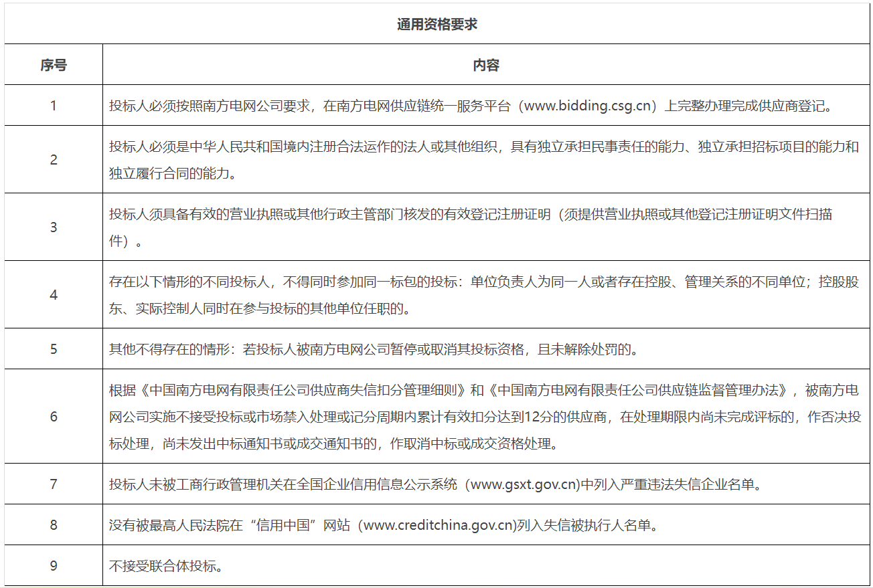Screen dimensions: 873x588
Task: Click serial number 3 cell
Action: tap(54, 227)
